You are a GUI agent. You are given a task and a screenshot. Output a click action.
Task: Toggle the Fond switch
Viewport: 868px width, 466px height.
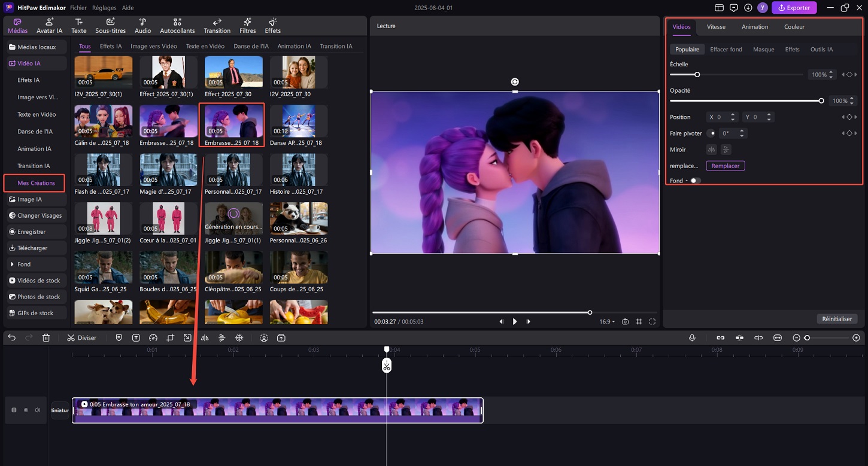click(x=695, y=181)
